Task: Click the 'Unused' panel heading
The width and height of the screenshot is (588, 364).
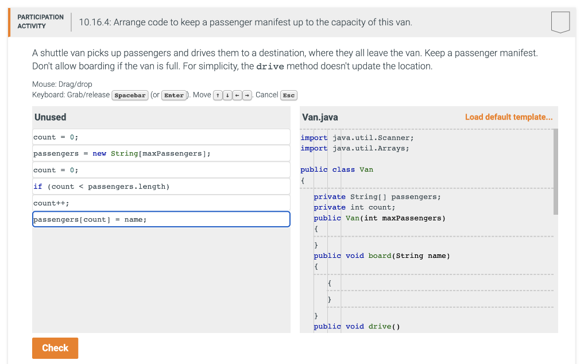Action: 51,117
